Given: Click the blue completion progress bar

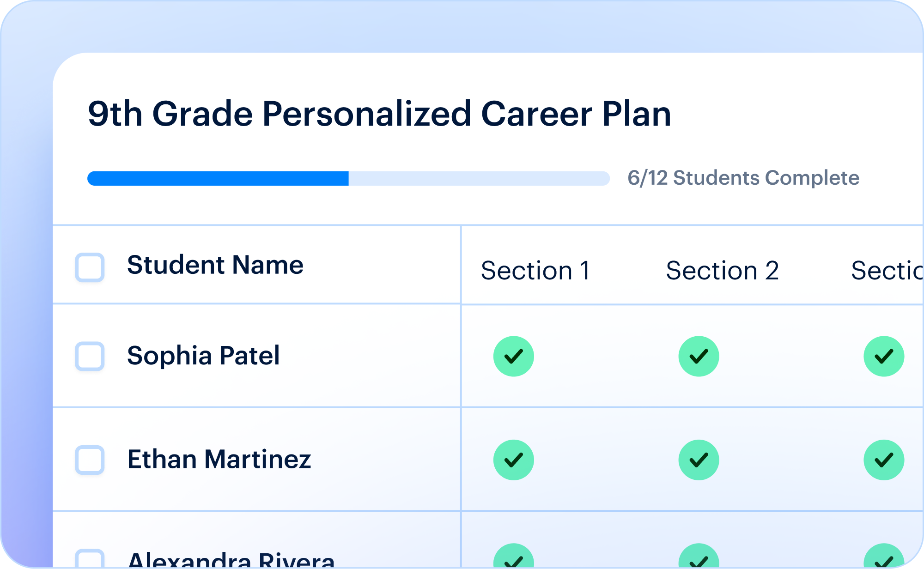Looking at the screenshot, I should click(x=348, y=178).
